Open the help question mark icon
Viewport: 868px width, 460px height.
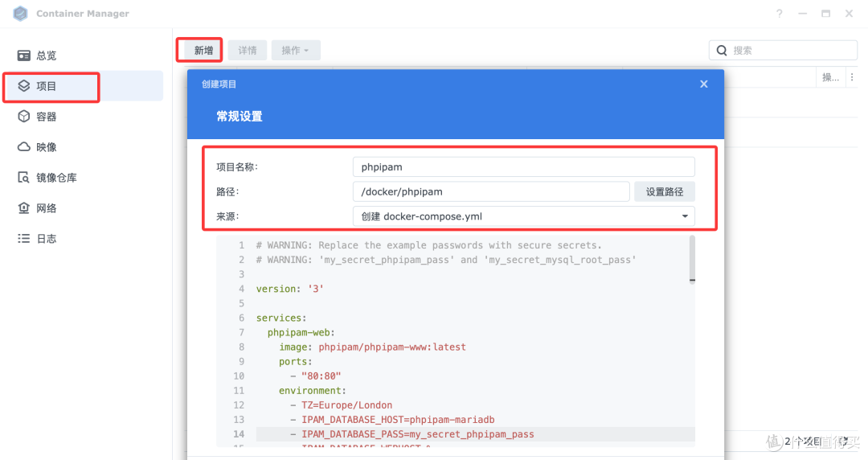click(780, 14)
